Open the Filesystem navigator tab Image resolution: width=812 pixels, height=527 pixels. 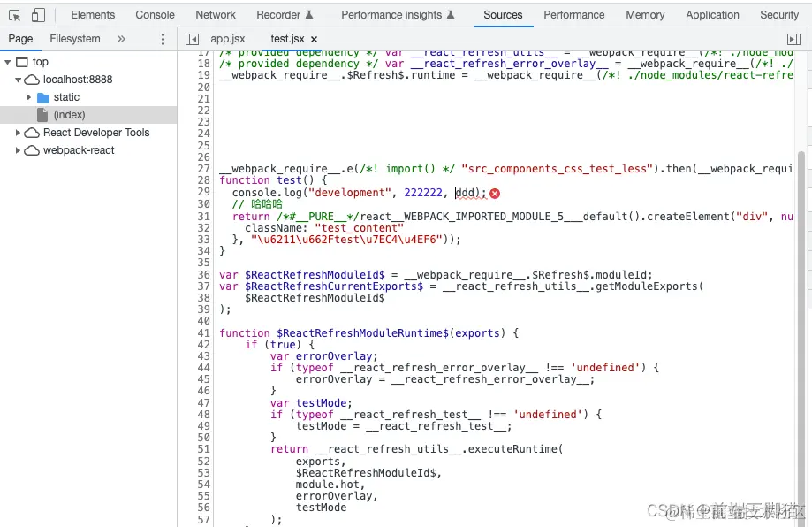point(74,39)
